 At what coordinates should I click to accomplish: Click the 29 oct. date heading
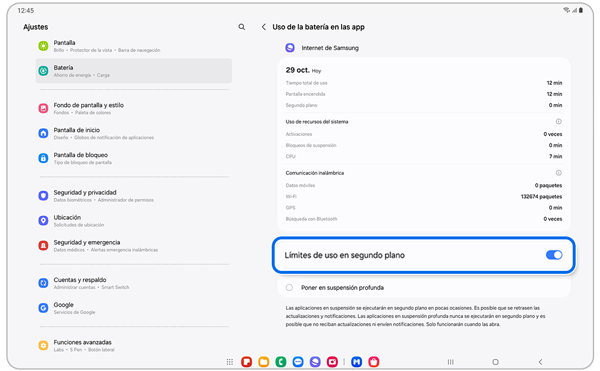297,70
